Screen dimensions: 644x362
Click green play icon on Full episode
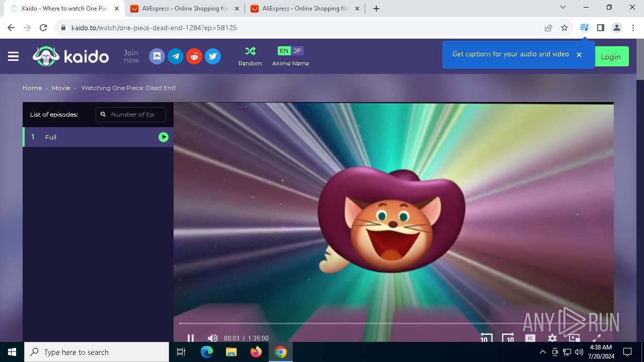point(164,137)
